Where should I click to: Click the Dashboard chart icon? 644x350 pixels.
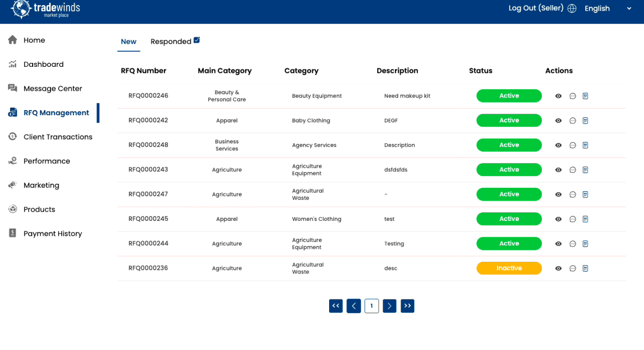(x=13, y=64)
